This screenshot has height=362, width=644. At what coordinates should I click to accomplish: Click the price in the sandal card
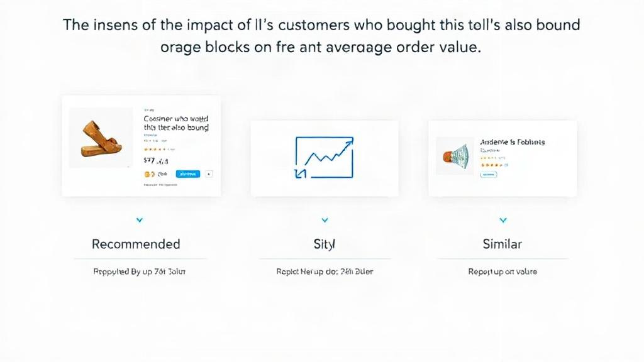point(156,161)
